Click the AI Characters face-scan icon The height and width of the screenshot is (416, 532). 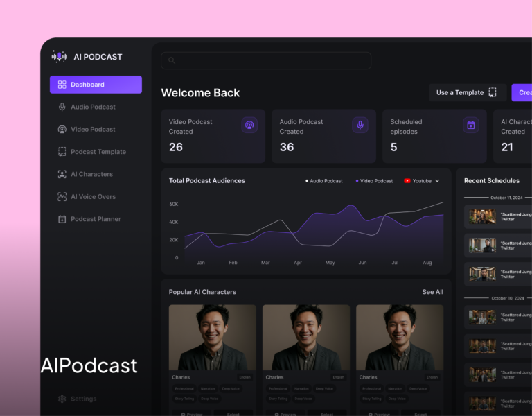pyautogui.click(x=62, y=174)
